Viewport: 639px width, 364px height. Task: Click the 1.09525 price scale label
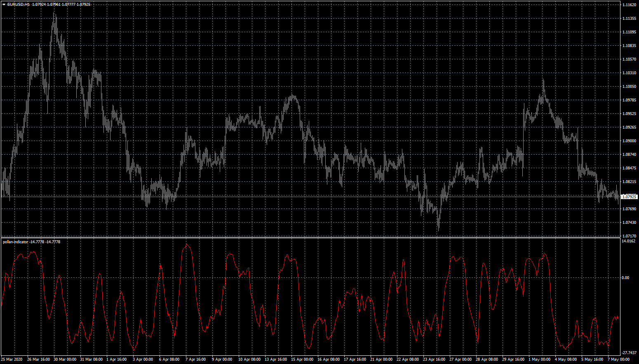[x=629, y=114]
